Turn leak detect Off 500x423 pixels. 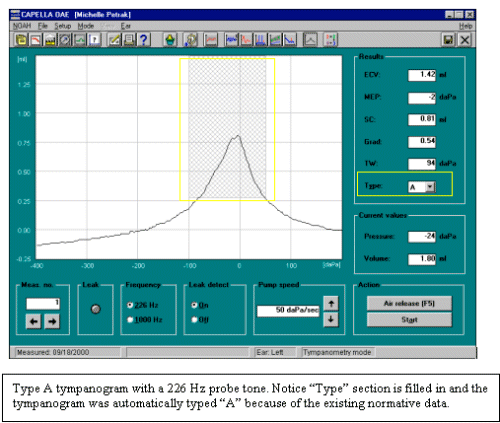tap(200, 320)
